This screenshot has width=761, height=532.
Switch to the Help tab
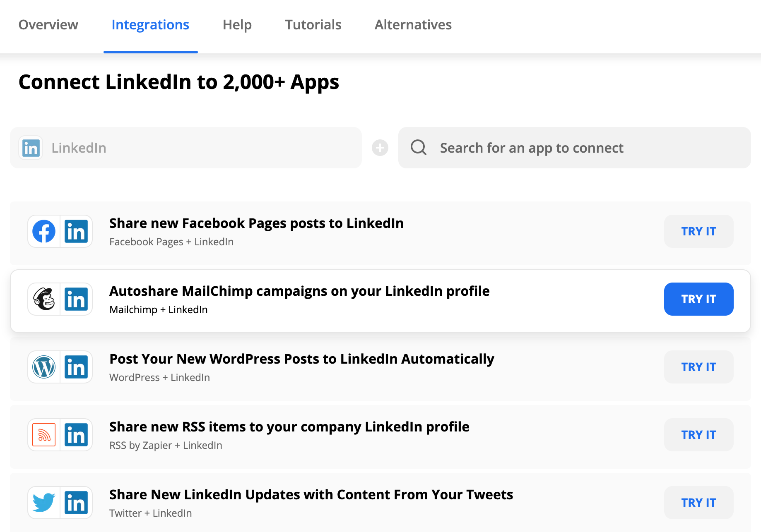tap(237, 25)
